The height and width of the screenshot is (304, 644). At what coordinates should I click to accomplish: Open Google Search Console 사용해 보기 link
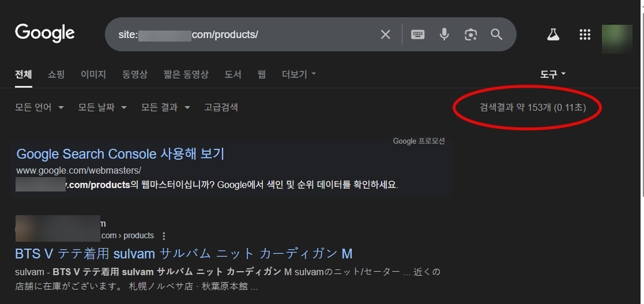(x=120, y=154)
